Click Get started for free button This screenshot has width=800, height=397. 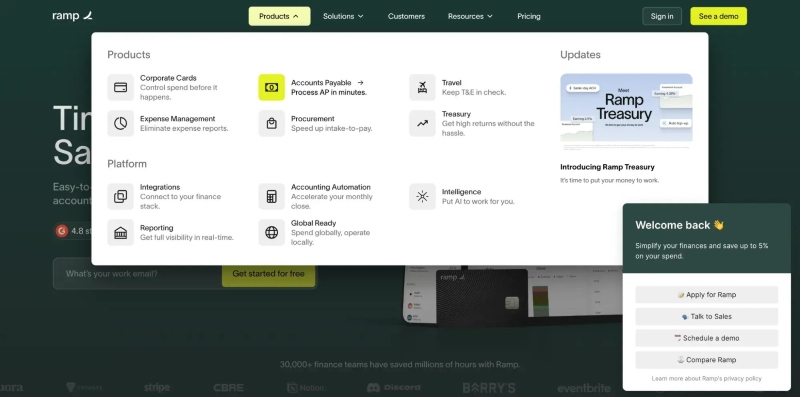click(x=268, y=274)
